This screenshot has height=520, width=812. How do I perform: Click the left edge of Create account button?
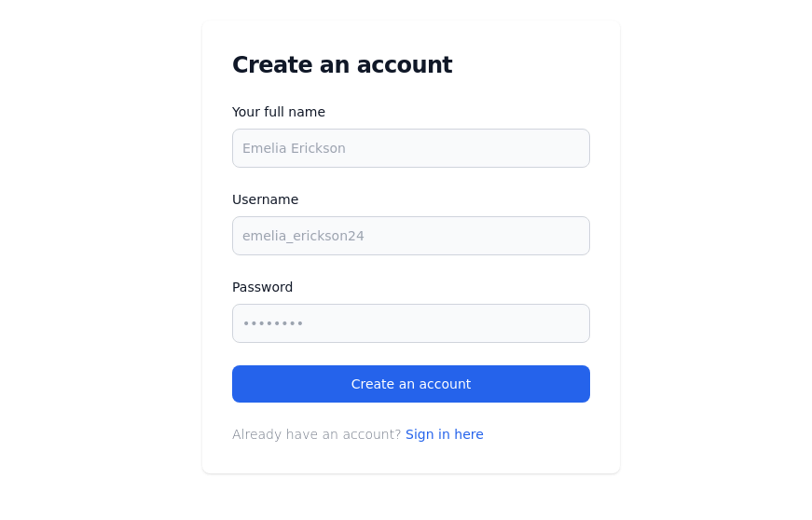[242, 384]
